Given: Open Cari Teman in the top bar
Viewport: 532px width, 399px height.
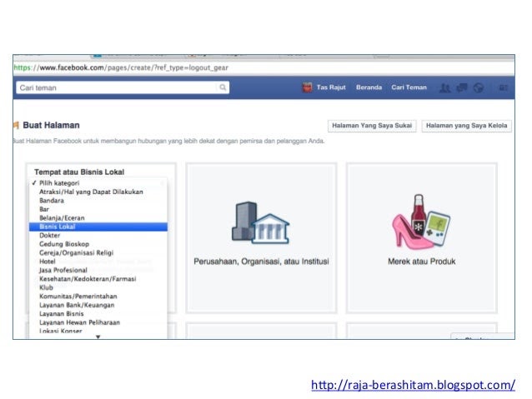Looking at the screenshot, I should (409, 87).
